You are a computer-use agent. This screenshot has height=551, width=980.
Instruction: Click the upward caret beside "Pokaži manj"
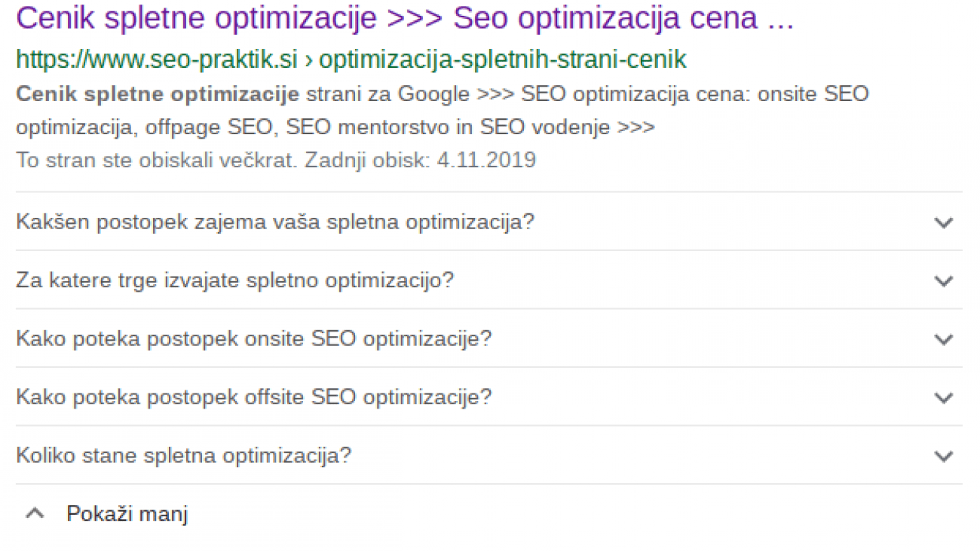point(35,512)
